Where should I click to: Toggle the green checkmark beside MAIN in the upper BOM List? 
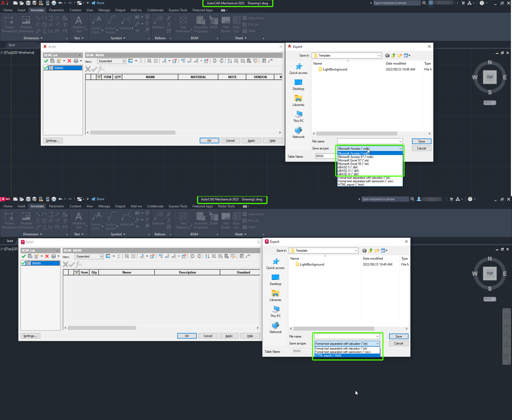[x=46, y=68]
